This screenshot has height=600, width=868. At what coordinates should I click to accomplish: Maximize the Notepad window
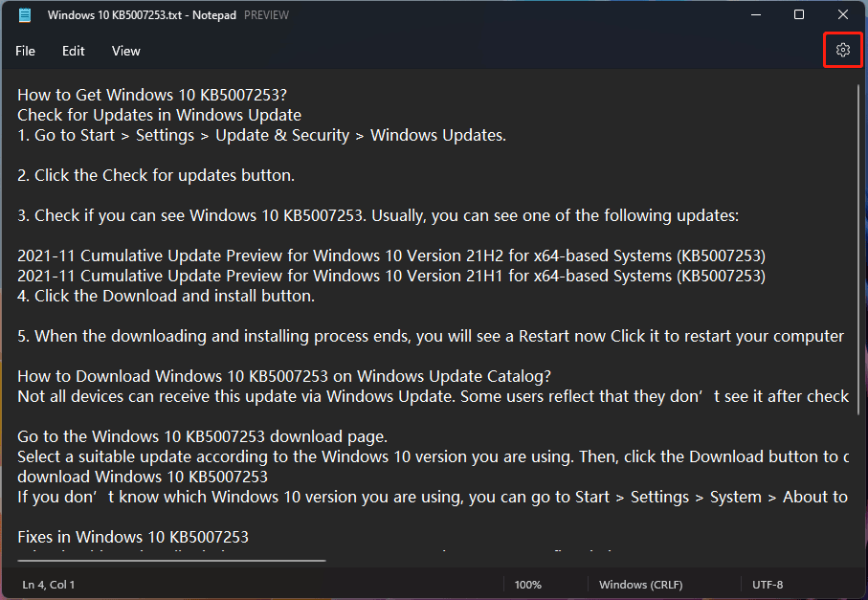(798, 14)
